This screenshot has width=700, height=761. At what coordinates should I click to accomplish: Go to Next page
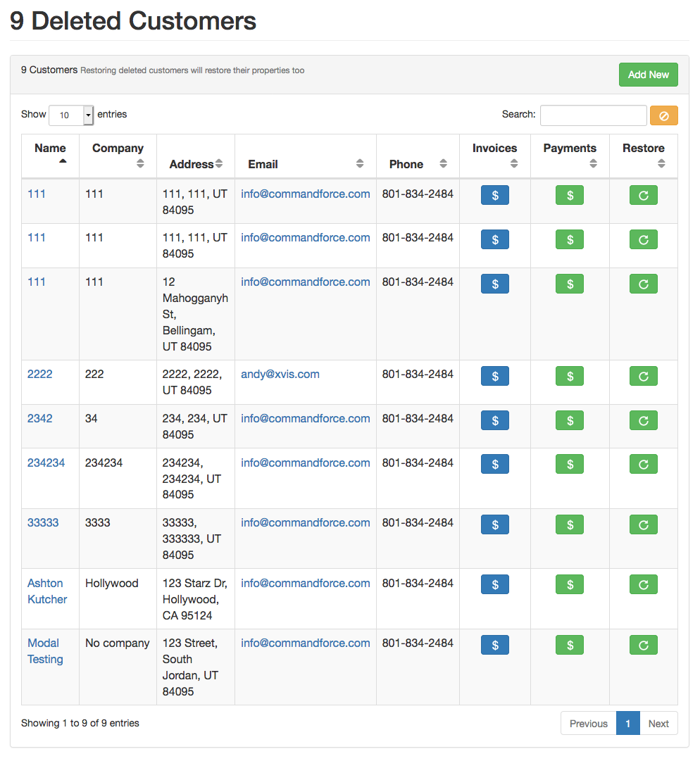(x=658, y=723)
